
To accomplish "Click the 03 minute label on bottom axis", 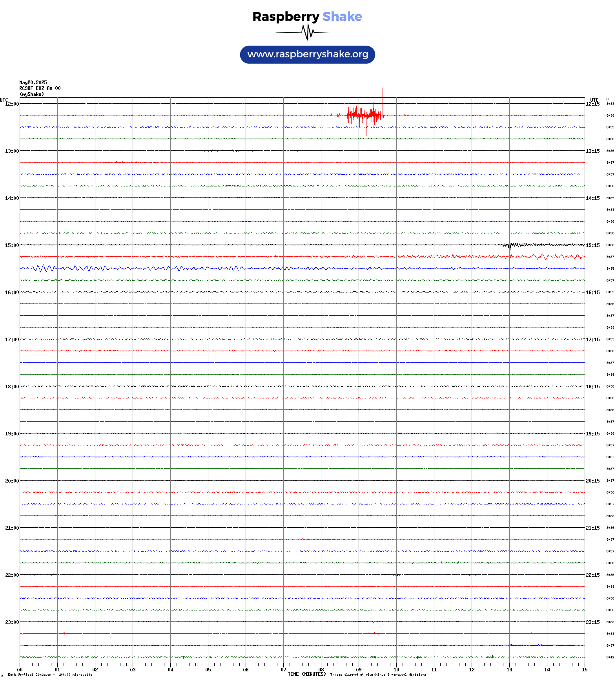I will click(x=133, y=670).
